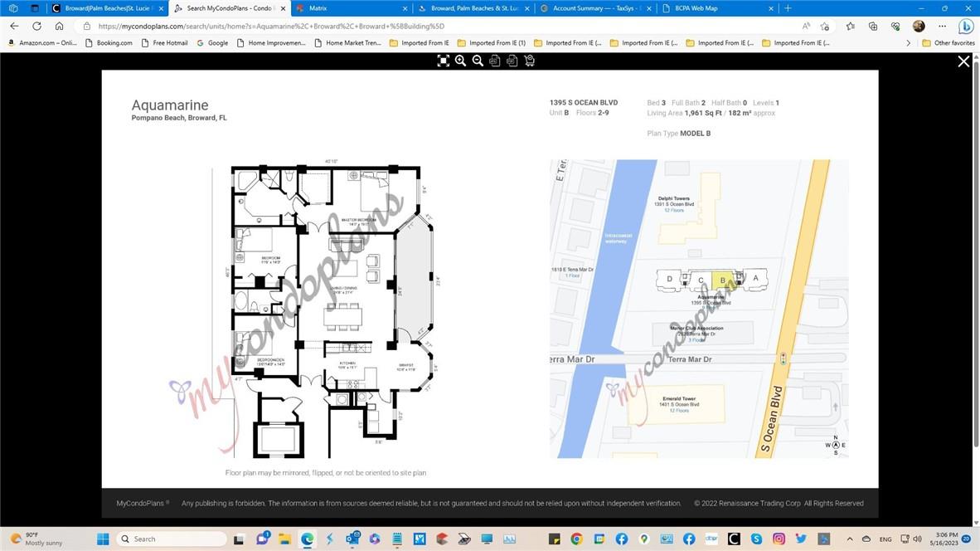Image resolution: width=980 pixels, height=551 pixels.
Task: Refresh the page in the browser
Action: point(36,26)
